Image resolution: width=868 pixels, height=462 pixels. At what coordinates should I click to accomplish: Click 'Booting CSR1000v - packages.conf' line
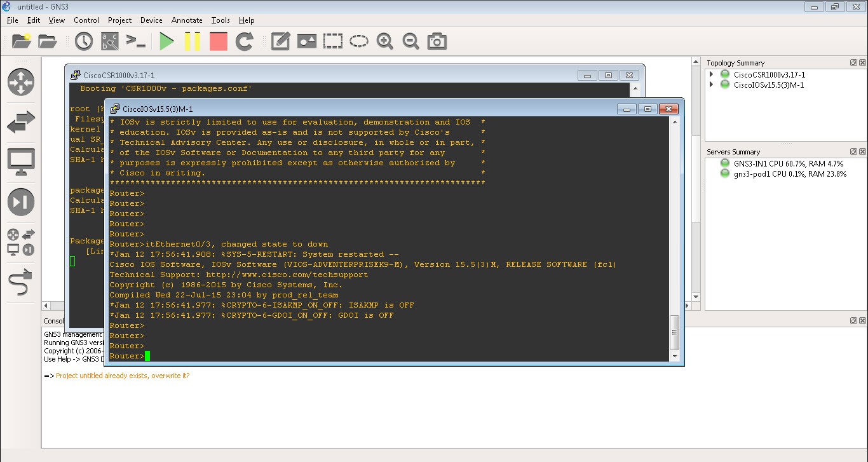pyautogui.click(x=166, y=88)
